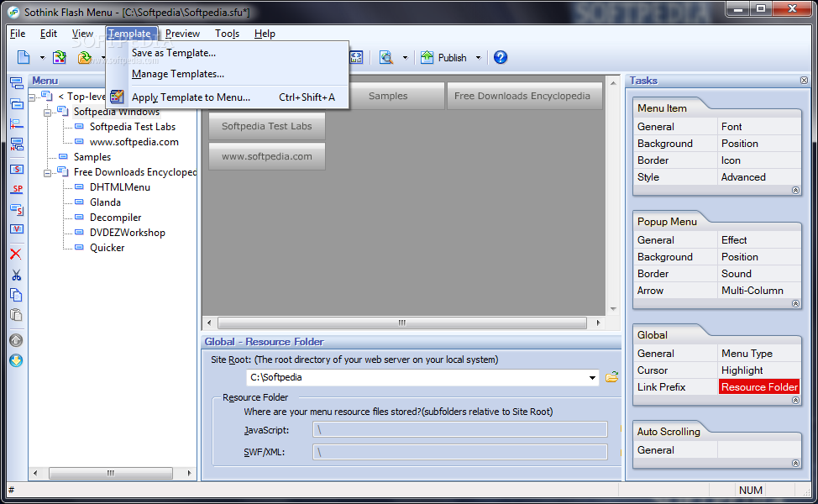
Task: Choose Apply Template to Menu entry
Action: pos(228,97)
